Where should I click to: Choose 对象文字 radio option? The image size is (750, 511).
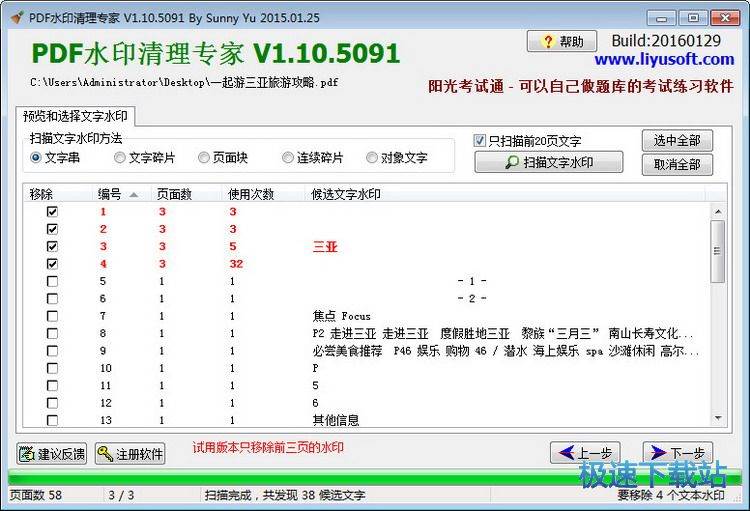tap(372, 158)
